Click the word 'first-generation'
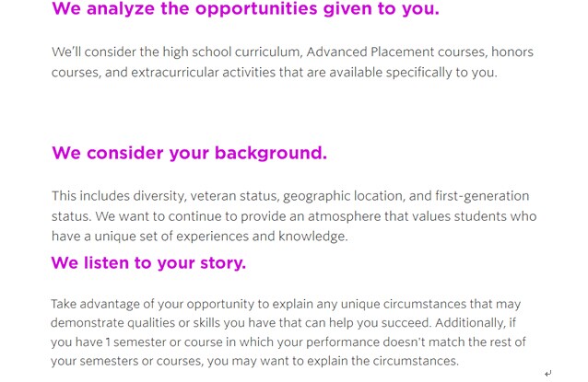The height and width of the screenshot is (382, 588). click(482, 196)
